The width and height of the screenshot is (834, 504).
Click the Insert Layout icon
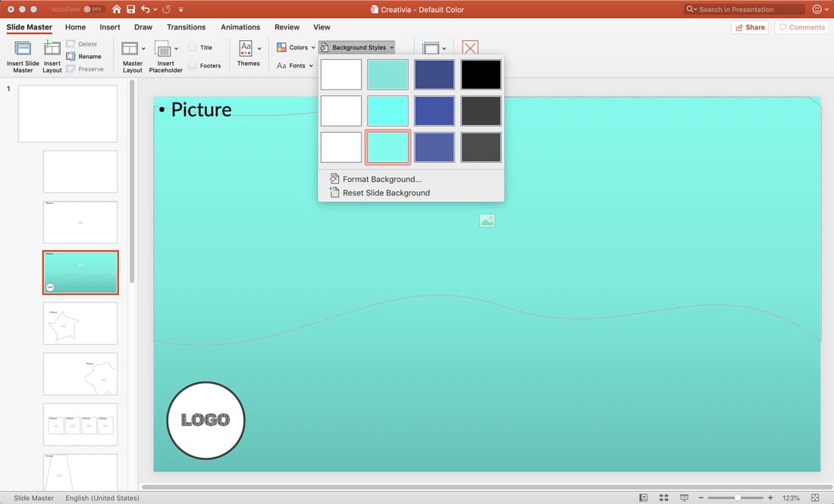[52, 49]
